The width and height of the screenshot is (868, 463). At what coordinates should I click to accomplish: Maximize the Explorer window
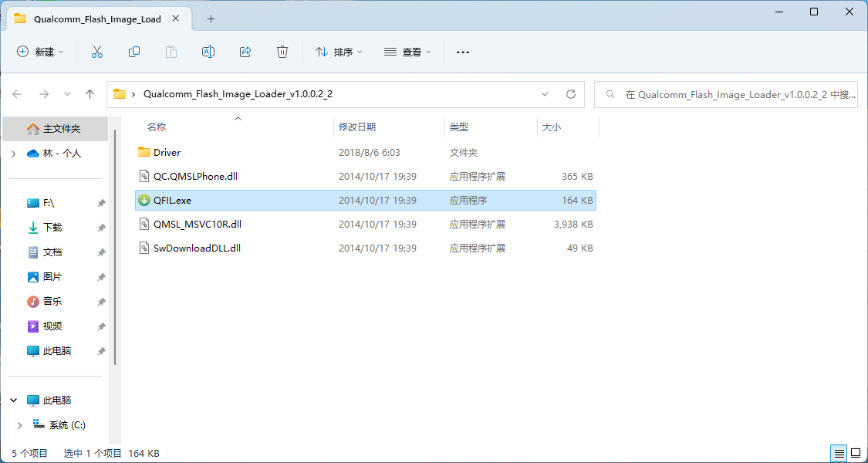coord(814,12)
